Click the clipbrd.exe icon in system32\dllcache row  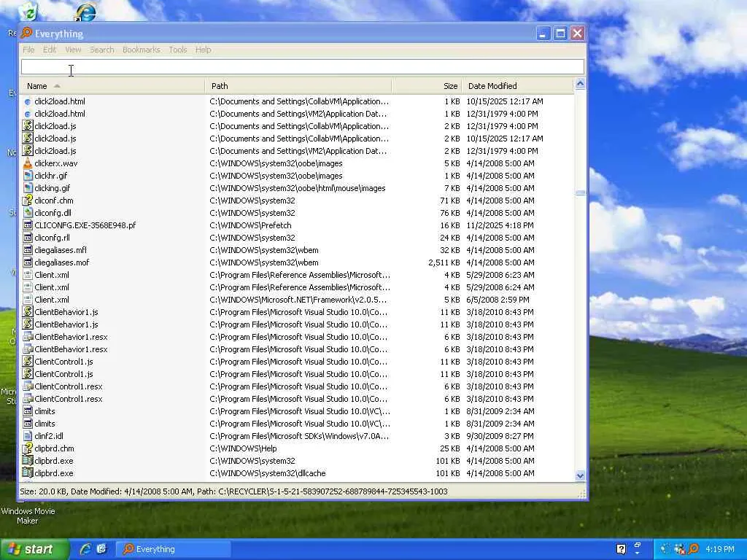click(x=28, y=472)
